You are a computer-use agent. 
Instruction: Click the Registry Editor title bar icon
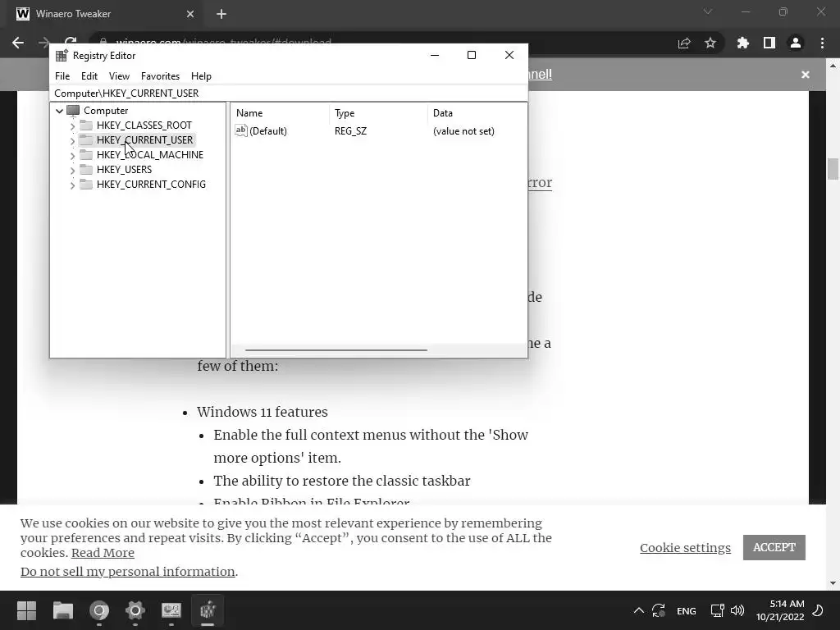tap(62, 56)
